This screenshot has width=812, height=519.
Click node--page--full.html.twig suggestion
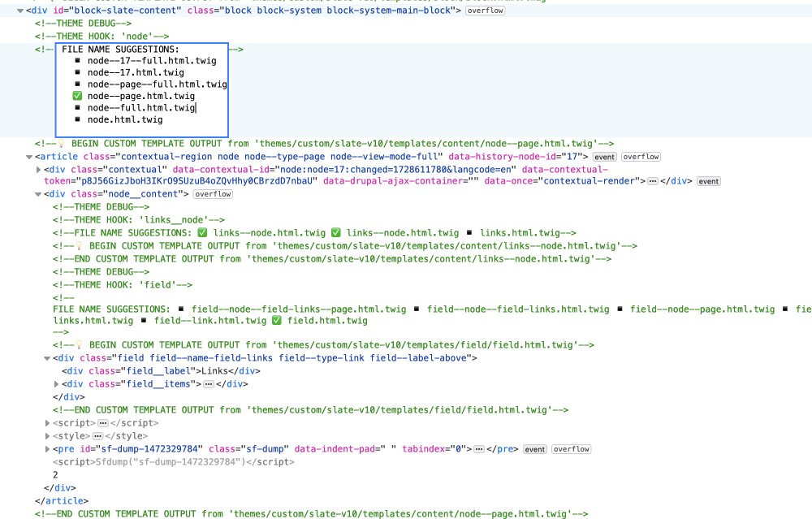click(x=157, y=84)
